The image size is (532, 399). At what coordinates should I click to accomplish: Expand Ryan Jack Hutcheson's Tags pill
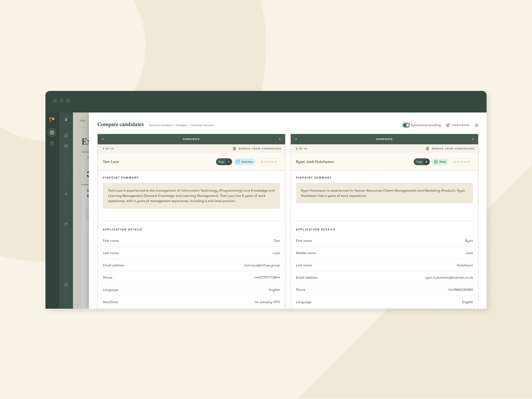[421, 162]
